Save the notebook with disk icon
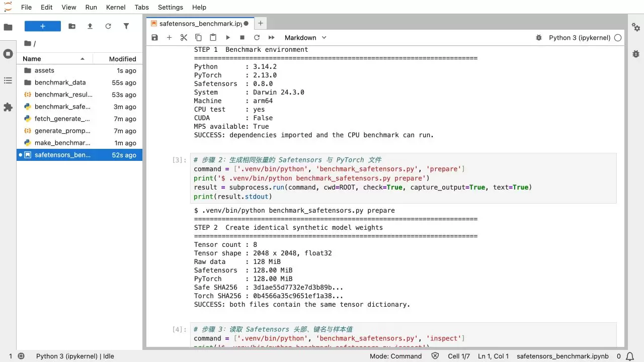Image resolution: width=644 pixels, height=362 pixels. click(x=154, y=38)
